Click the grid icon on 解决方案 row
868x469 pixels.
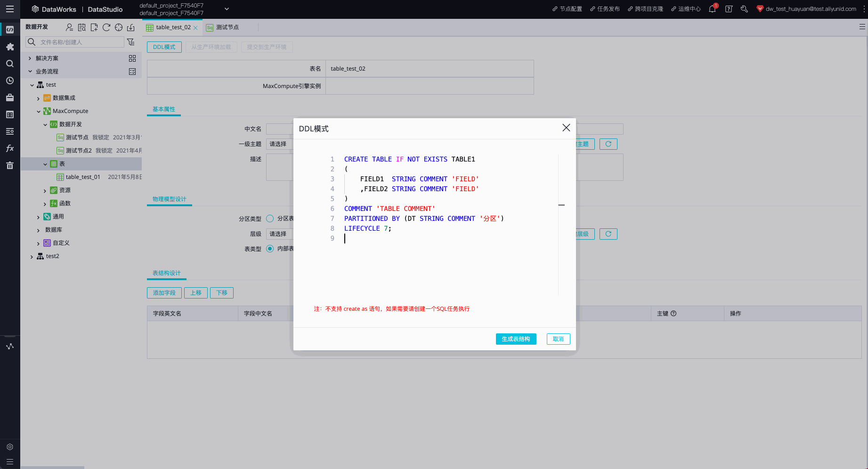132,58
